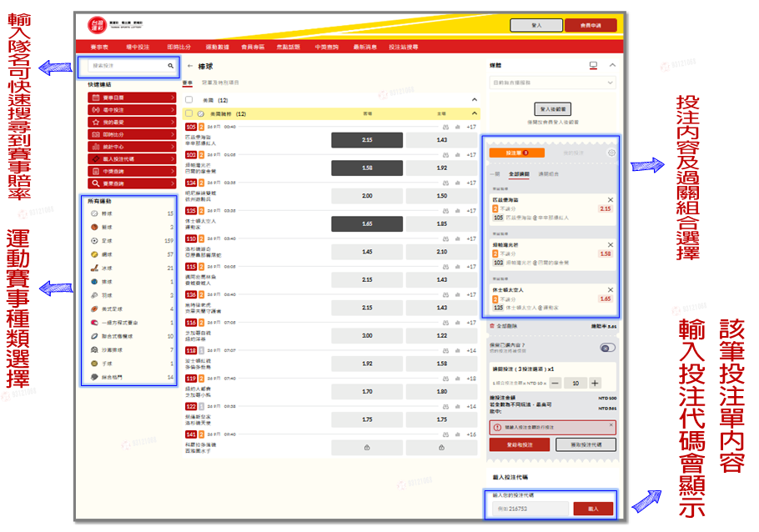Tick the 美國職棒 (12) league checkbox
Viewport: 759px width, 532px height.
(x=189, y=113)
